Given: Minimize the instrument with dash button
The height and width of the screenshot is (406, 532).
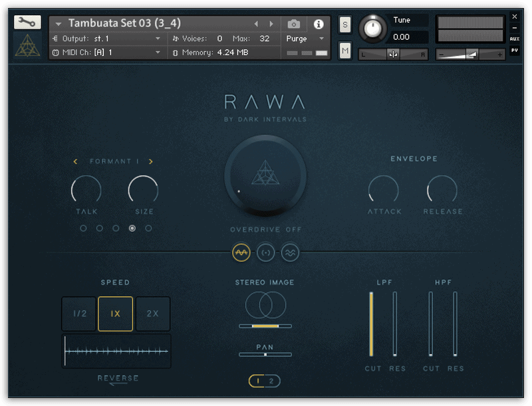Looking at the screenshot, I should [x=514, y=28].
